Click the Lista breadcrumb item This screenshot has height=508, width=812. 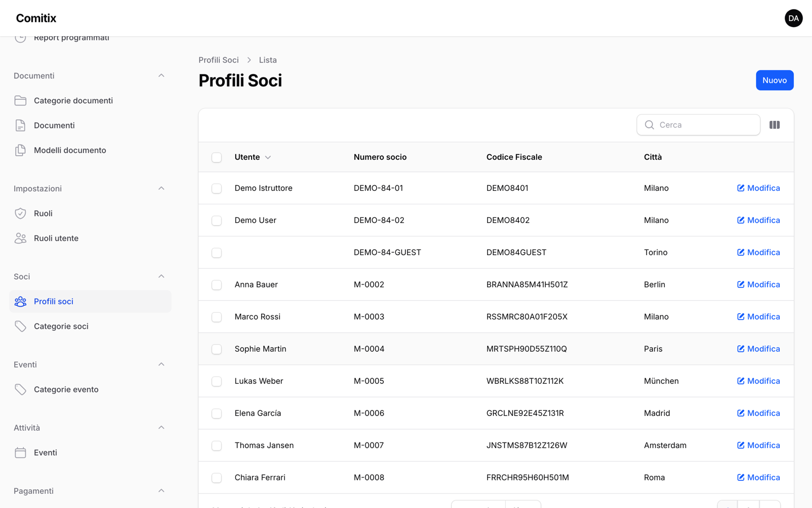coord(268,60)
